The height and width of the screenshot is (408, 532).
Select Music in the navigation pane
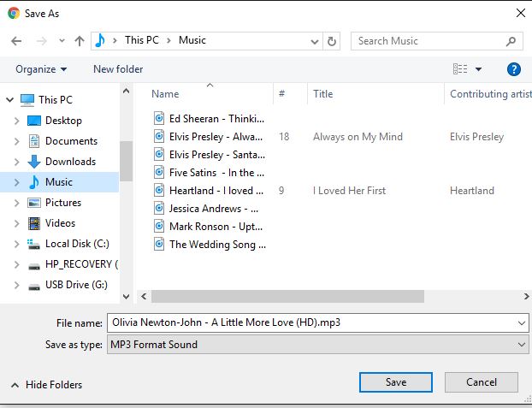point(59,182)
